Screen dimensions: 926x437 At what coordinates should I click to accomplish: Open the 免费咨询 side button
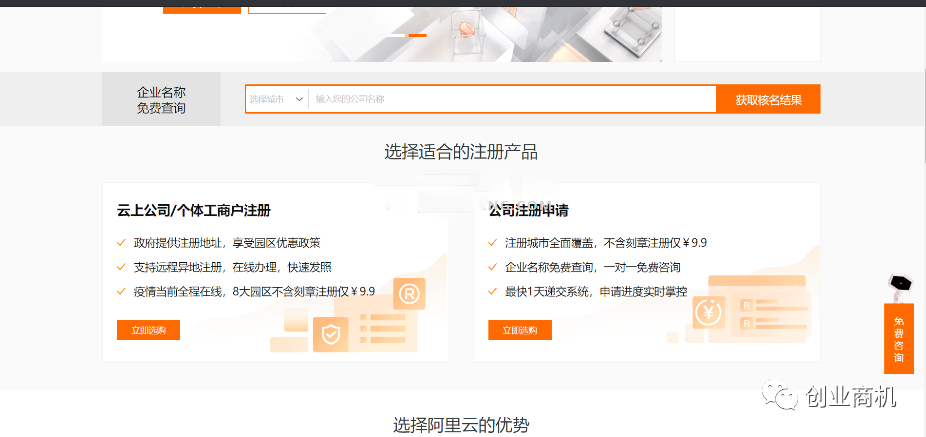[x=898, y=339]
